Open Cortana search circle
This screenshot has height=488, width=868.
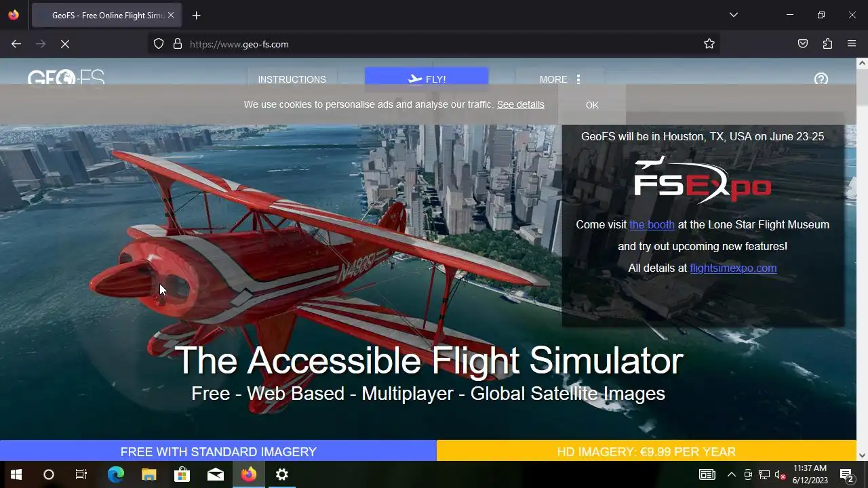click(49, 474)
